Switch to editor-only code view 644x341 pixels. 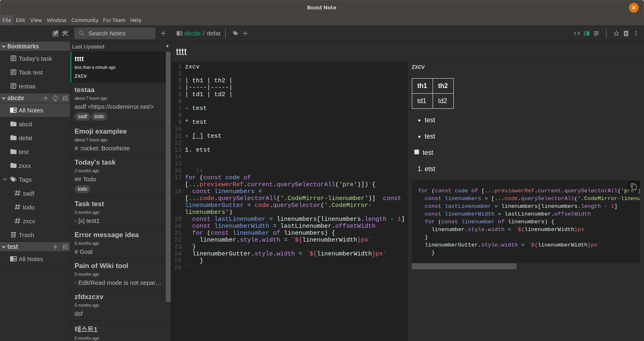(577, 33)
